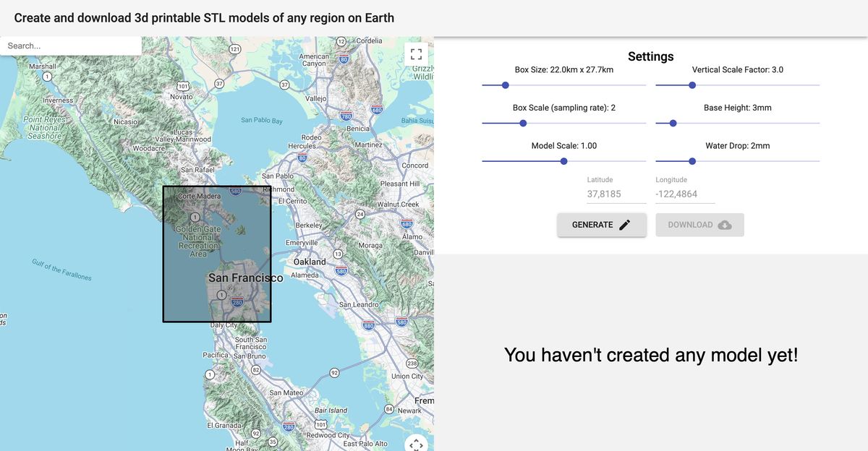The height and width of the screenshot is (451, 868).
Task: Click the "You haven't created any model yet!" message
Action: tap(651, 355)
